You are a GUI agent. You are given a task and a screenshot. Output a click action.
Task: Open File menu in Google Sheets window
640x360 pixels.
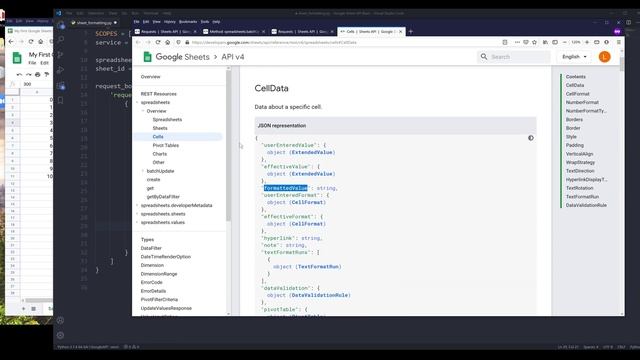[x=32, y=63]
